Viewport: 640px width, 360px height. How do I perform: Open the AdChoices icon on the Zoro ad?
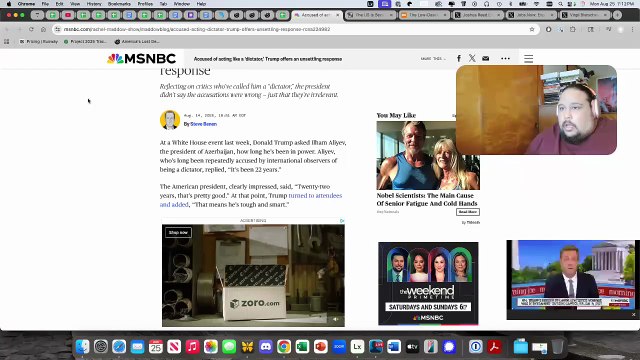pos(342,220)
